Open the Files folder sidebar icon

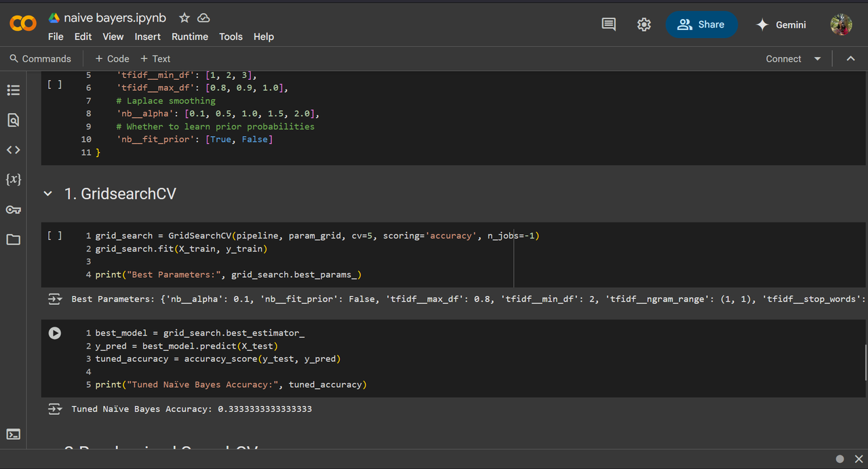click(13, 239)
